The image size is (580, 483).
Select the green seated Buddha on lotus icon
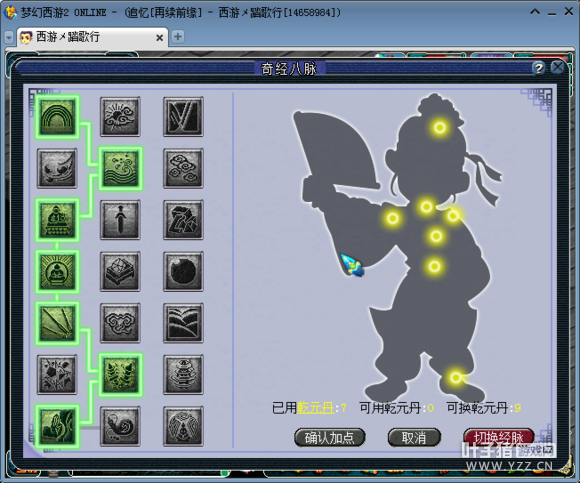[57, 220]
